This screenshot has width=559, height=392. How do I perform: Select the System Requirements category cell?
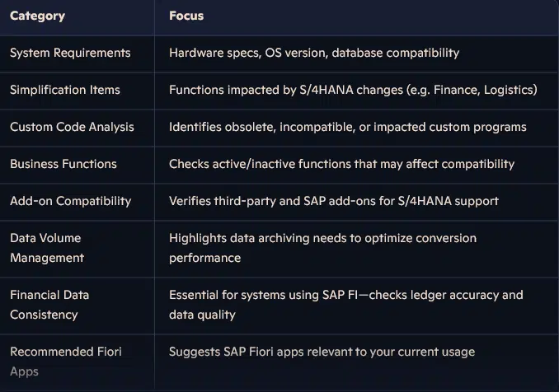pos(70,53)
